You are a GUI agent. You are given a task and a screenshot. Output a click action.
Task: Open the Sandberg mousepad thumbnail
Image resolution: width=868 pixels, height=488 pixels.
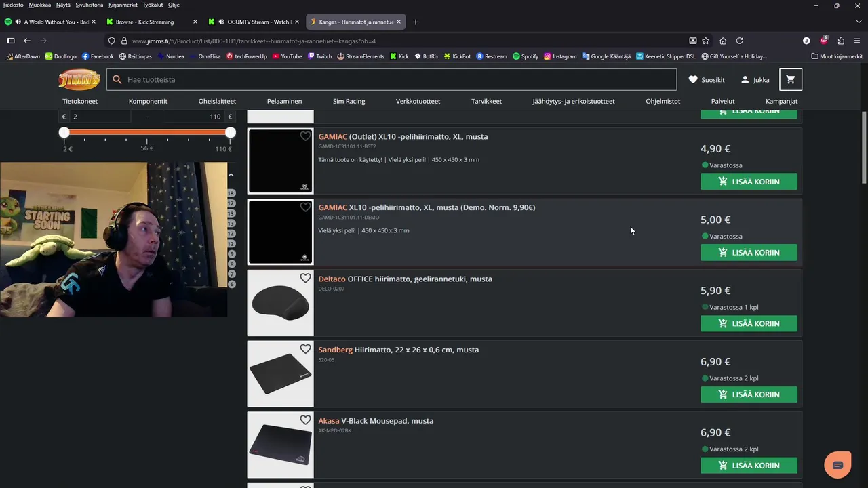[281, 374]
